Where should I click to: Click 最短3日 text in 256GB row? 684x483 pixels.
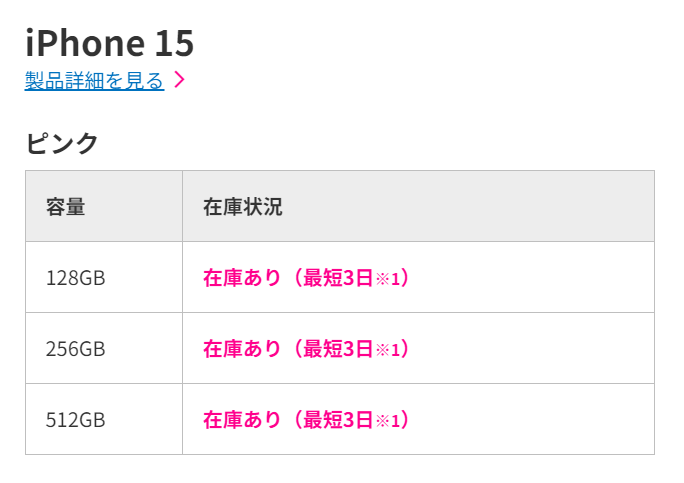tap(338, 349)
